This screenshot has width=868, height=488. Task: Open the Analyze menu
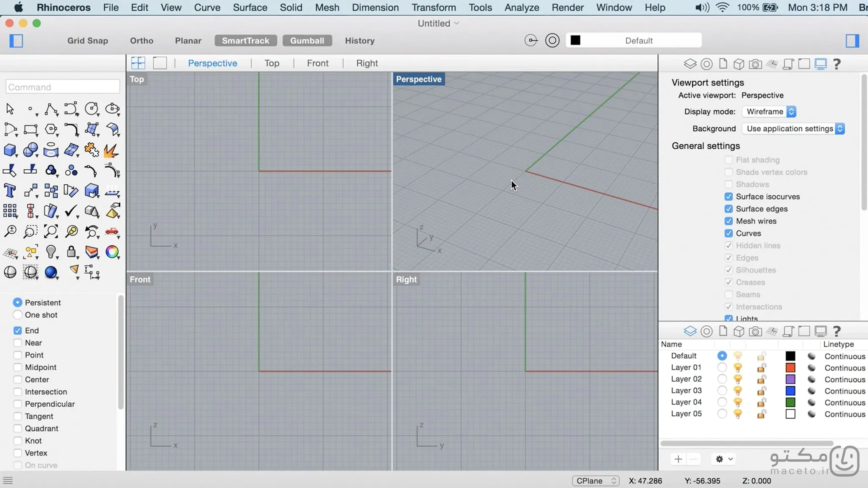(x=522, y=8)
